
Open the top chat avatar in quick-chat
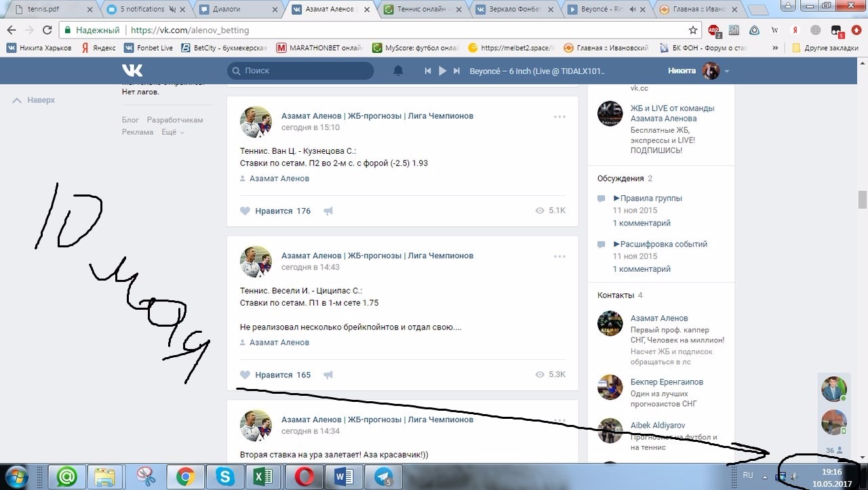tap(834, 389)
